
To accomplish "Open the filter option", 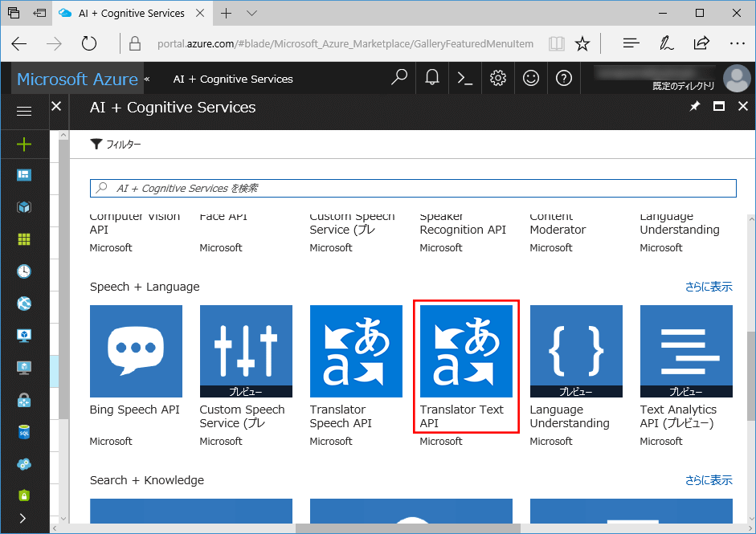I will pyautogui.click(x=116, y=145).
